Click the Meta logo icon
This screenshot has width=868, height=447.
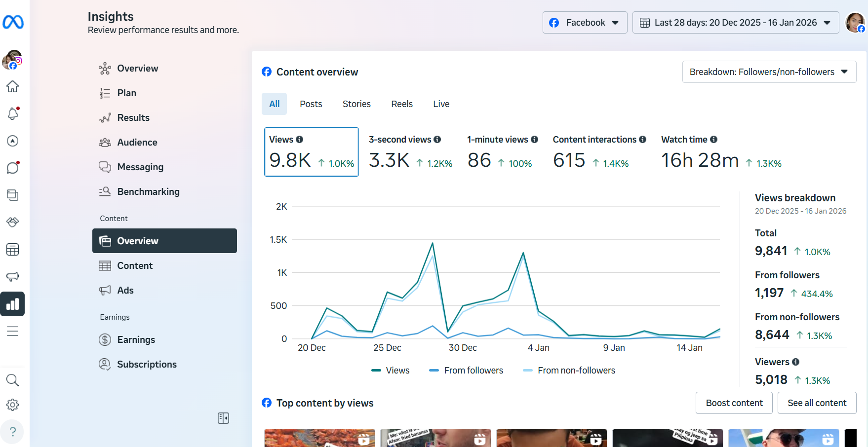coord(13,22)
